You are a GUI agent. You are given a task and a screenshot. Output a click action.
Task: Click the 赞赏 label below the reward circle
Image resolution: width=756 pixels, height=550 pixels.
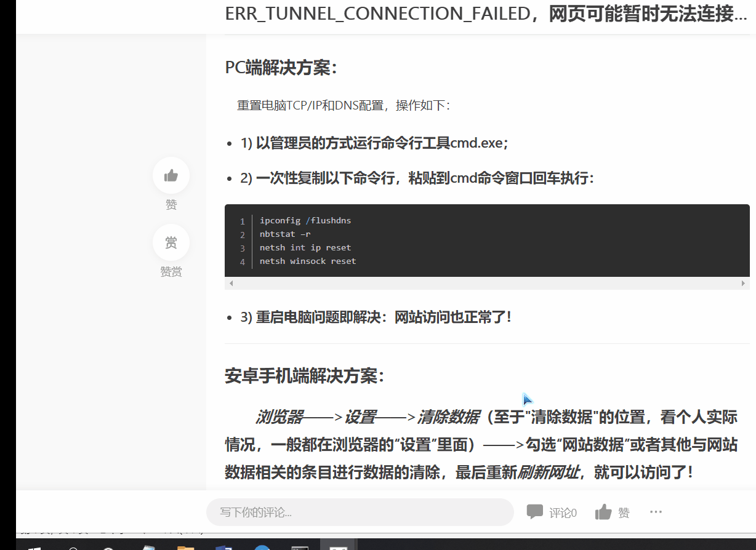click(171, 272)
